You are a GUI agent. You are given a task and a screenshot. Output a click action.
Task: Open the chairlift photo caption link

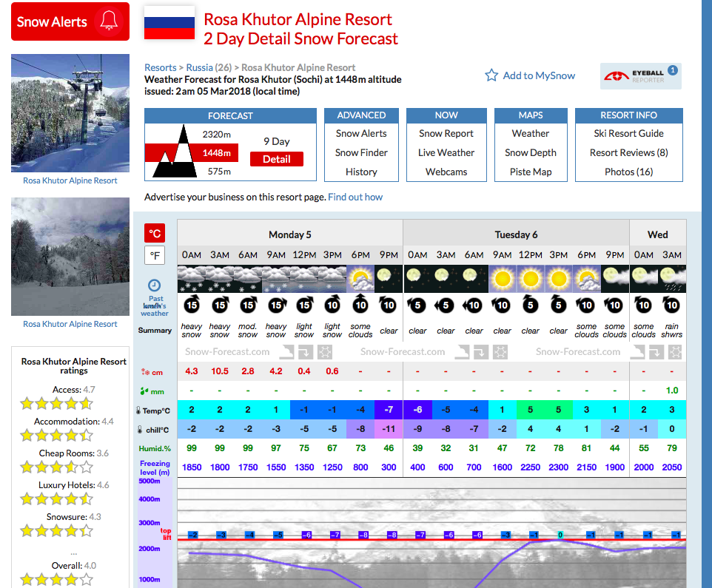tap(70, 180)
